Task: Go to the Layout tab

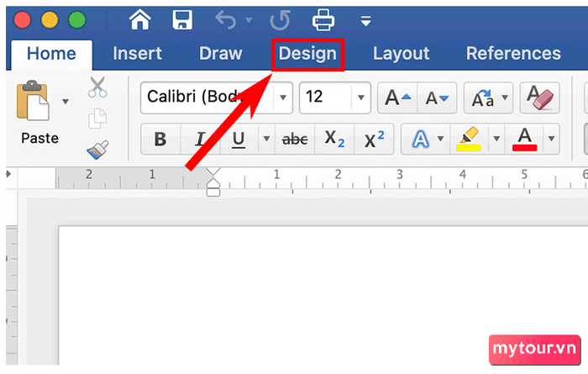Action: tap(401, 54)
